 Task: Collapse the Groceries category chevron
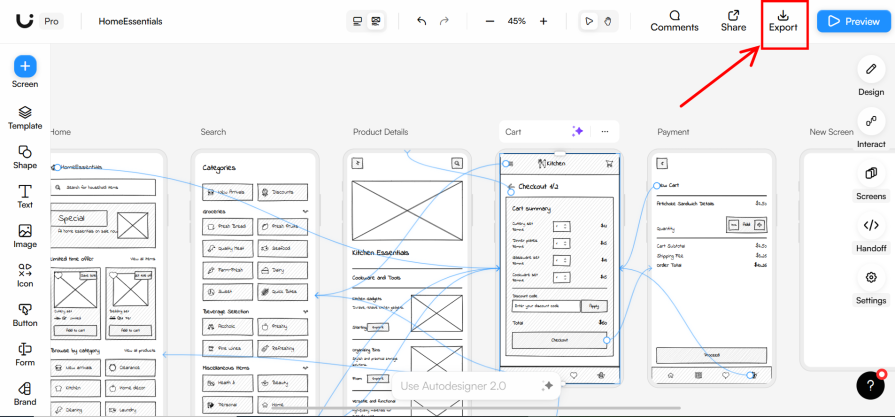click(x=304, y=212)
